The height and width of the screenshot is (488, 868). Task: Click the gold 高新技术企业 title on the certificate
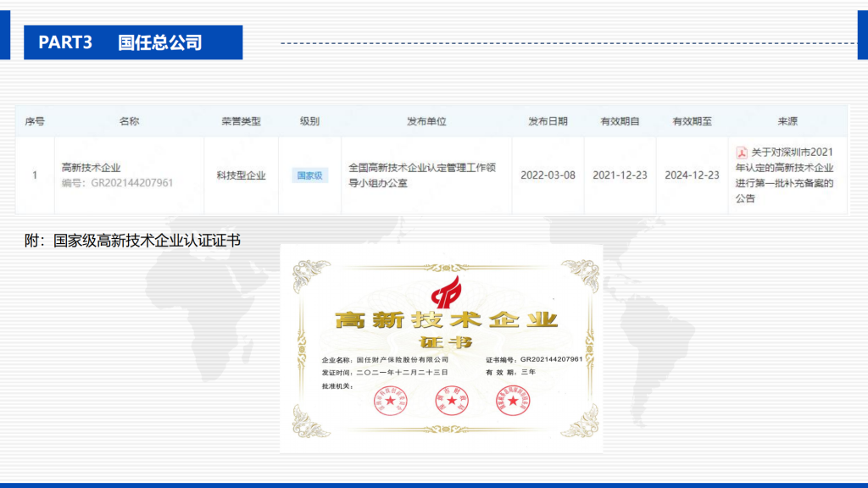pos(447,321)
